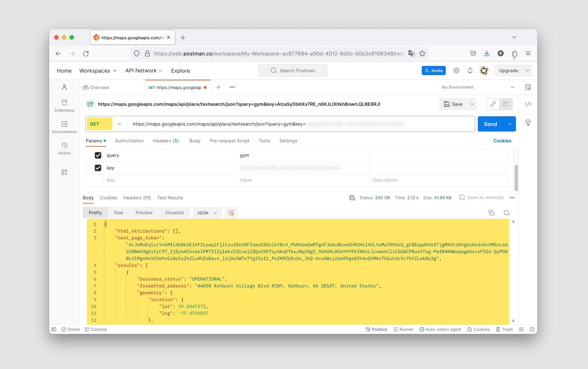
Task: Open the Pre-request Script tab
Action: pos(230,141)
